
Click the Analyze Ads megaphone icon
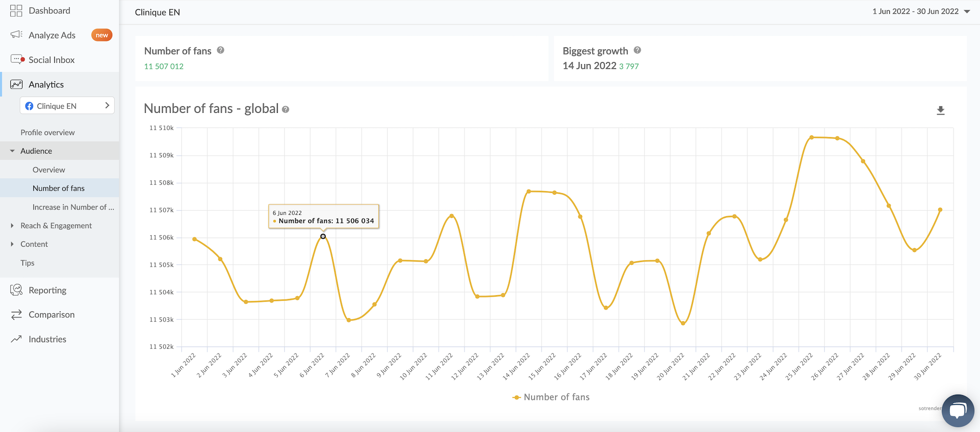pos(16,35)
